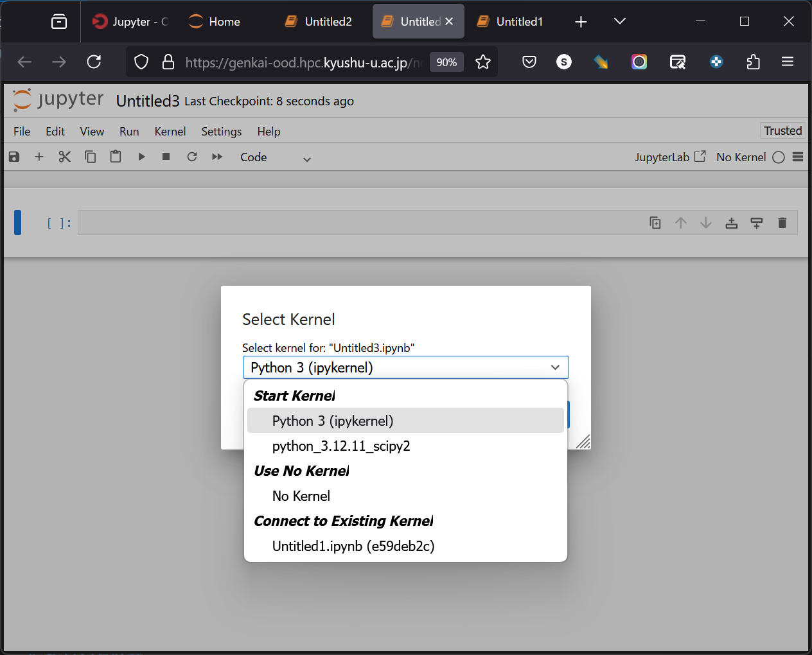Interrupt the kernel with the stop icon
This screenshot has width=812, height=655.
coord(166,157)
